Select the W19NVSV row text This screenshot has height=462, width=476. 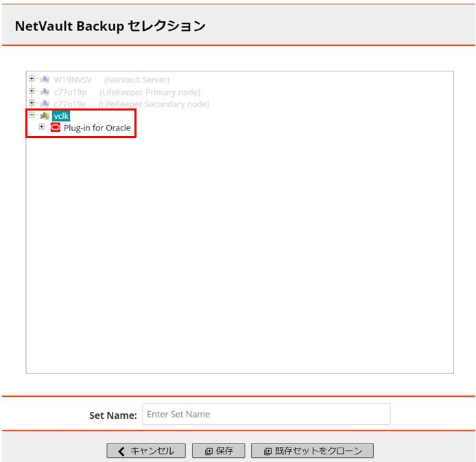73,80
